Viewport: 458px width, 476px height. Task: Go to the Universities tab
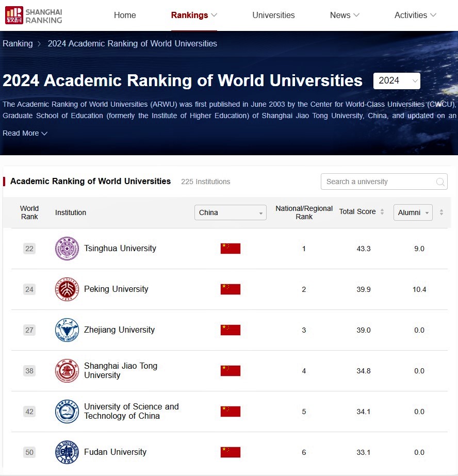273,15
